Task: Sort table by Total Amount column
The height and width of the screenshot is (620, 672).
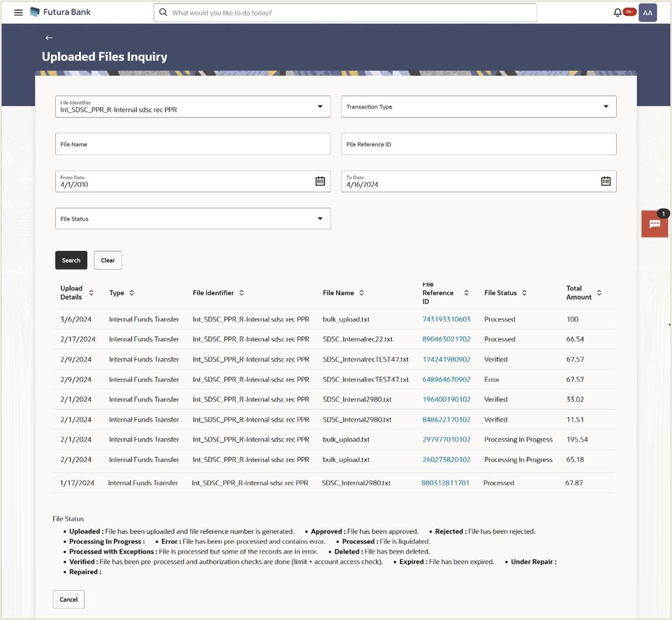Action: (599, 293)
